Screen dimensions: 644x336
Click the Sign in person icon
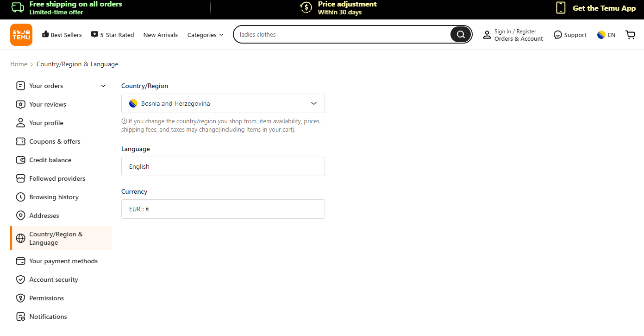[x=487, y=35]
